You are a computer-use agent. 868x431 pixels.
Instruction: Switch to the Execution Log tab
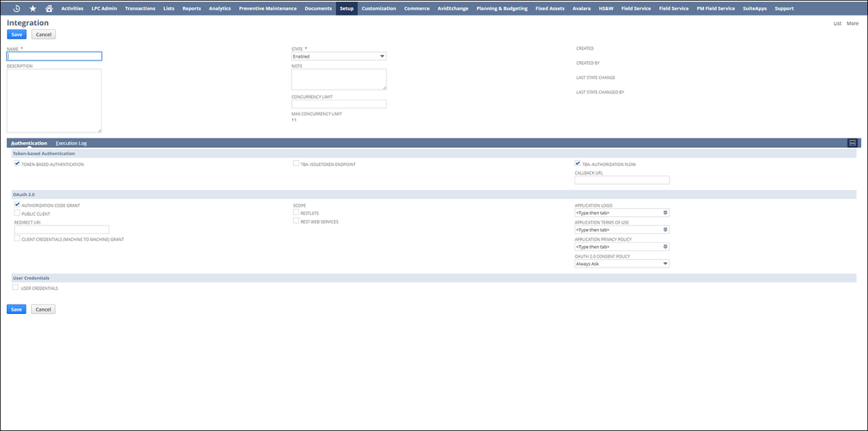pyautogui.click(x=71, y=143)
